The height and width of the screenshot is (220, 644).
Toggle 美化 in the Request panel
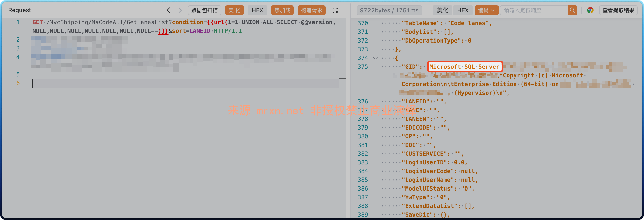(234, 10)
